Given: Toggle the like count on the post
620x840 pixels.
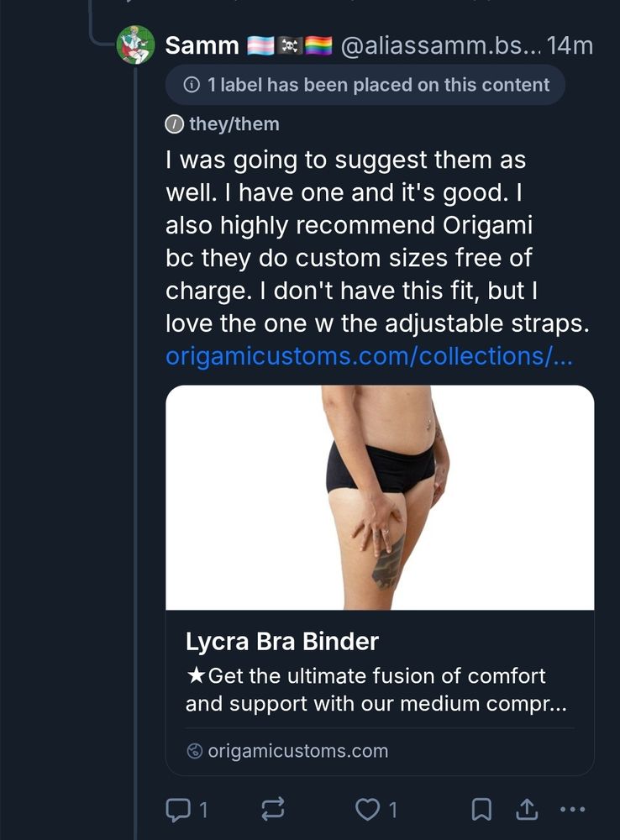Looking at the screenshot, I should (391, 809).
